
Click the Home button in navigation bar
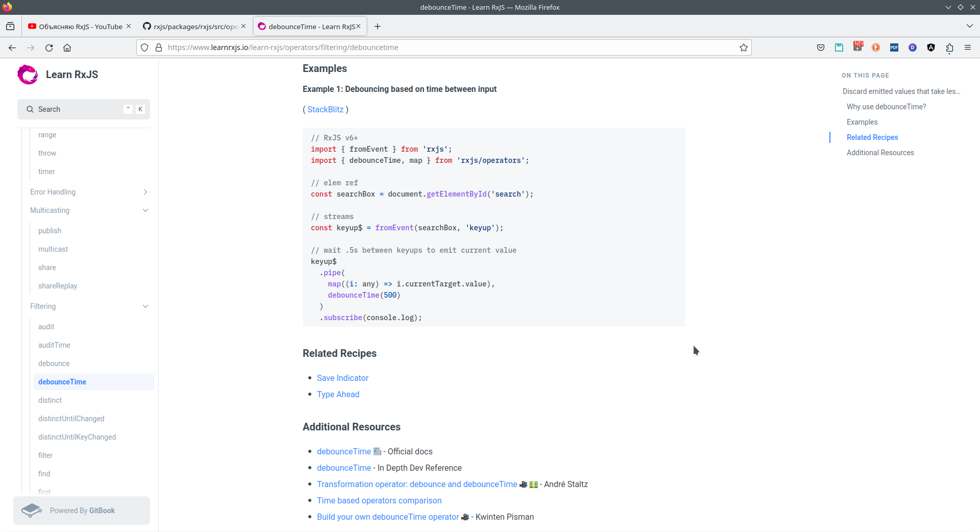[x=67, y=47]
